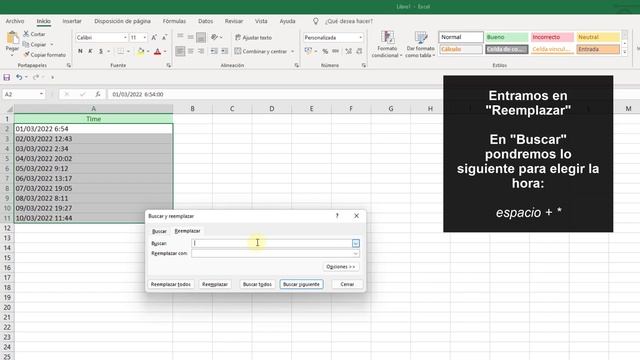This screenshot has height=360, width=640.
Task: Click Copiar formato paintbrush
Action: coord(44,55)
